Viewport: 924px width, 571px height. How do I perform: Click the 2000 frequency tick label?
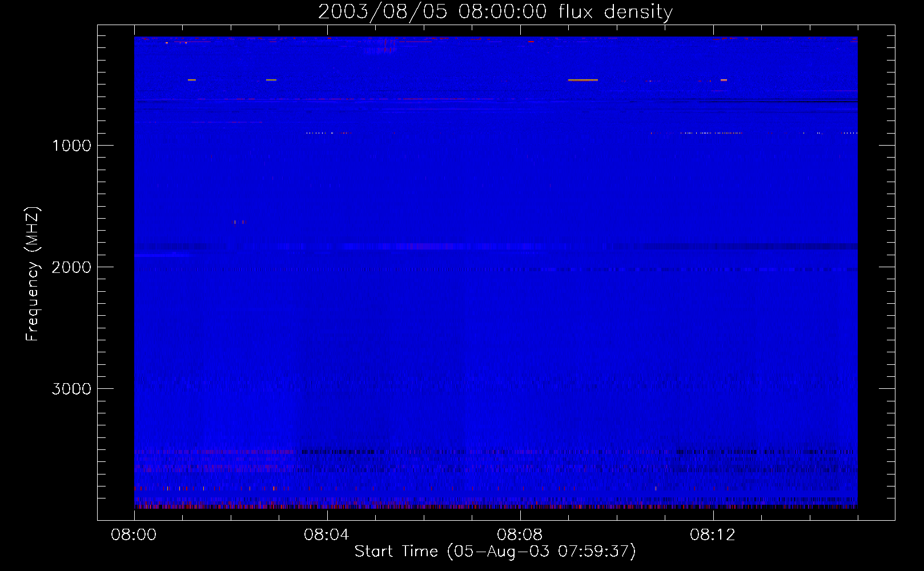(x=71, y=267)
